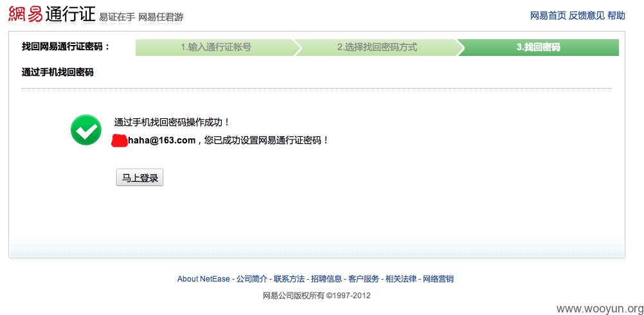The height and width of the screenshot is (315, 644).
Task: Open the 公司简介 footer link
Action: coord(252,279)
